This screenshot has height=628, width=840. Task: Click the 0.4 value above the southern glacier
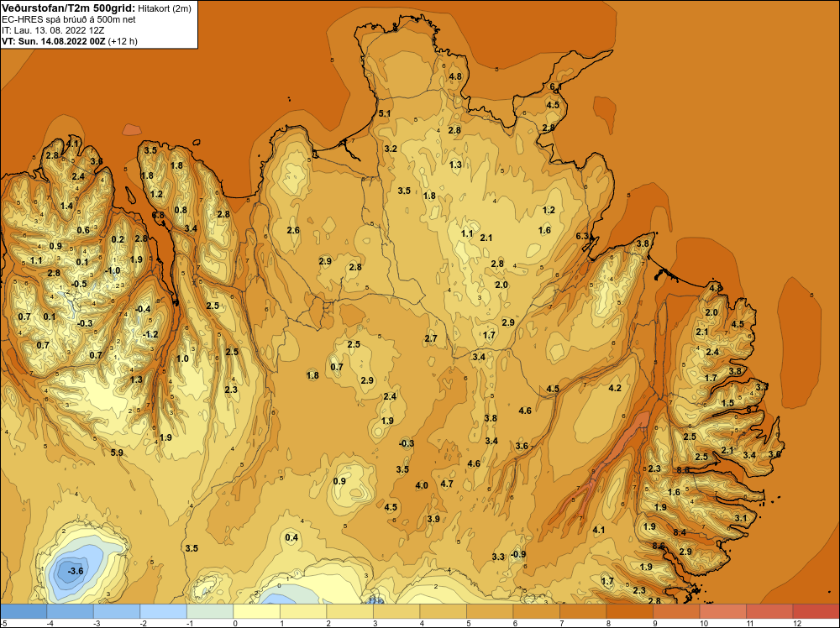[x=291, y=537]
